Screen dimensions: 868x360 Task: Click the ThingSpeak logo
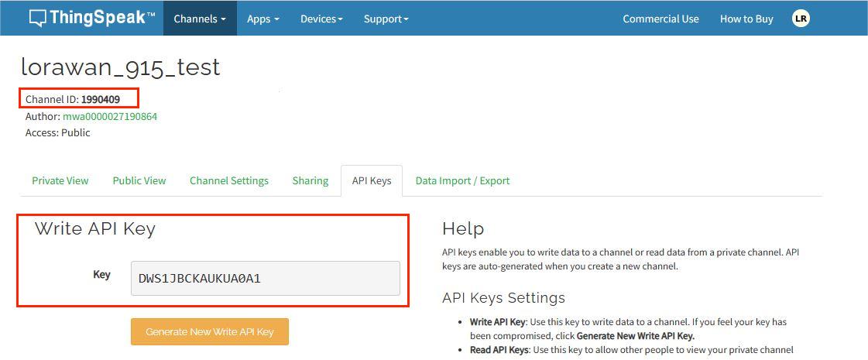click(x=92, y=18)
